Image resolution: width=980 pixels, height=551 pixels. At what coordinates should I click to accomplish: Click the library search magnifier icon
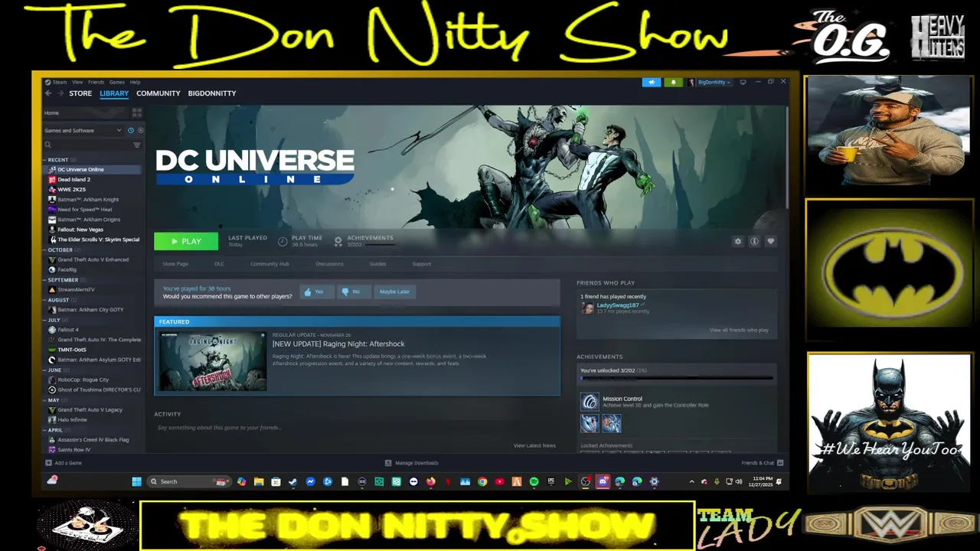click(47, 145)
